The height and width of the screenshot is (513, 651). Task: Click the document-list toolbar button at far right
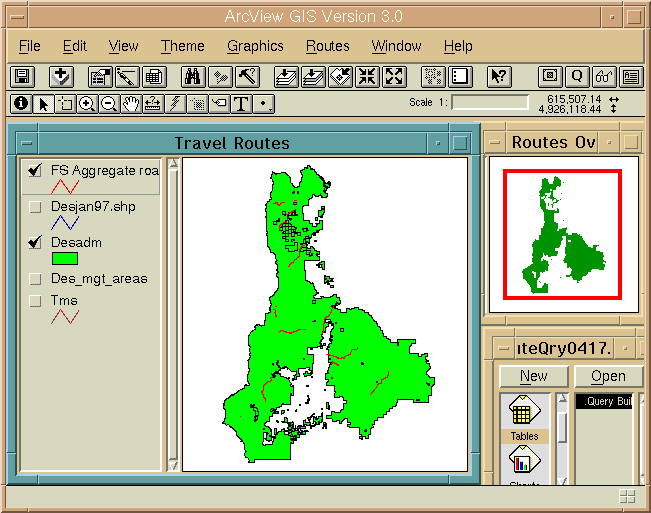point(631,77)
